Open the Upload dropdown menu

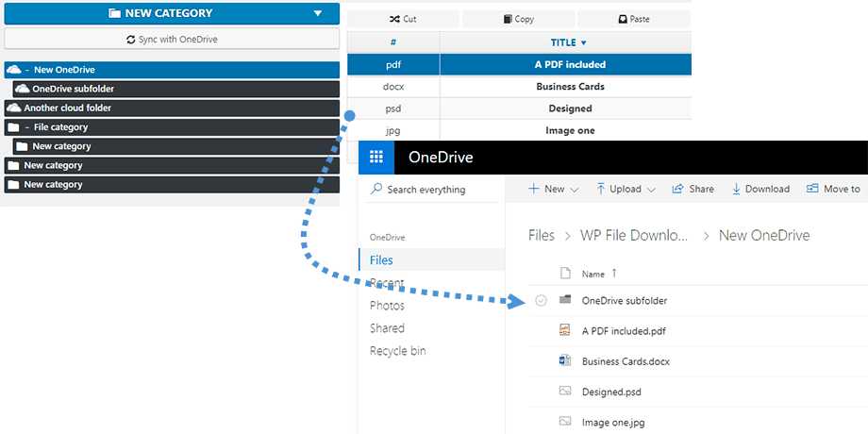(626, 189)
